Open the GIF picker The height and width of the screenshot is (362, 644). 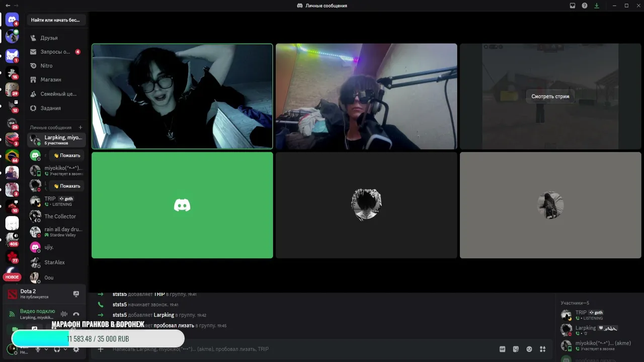tap(502, 349)
